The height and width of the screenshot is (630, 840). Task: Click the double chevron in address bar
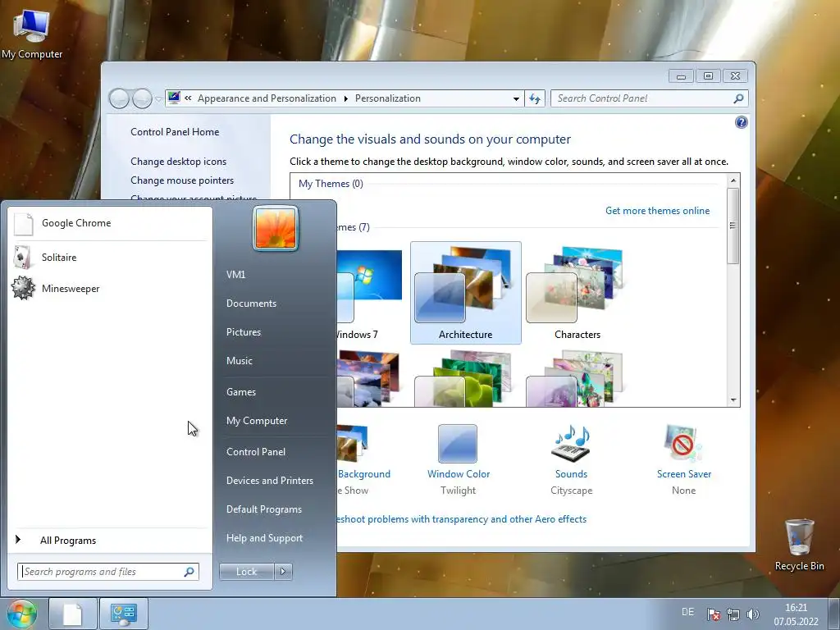[188, 98]
